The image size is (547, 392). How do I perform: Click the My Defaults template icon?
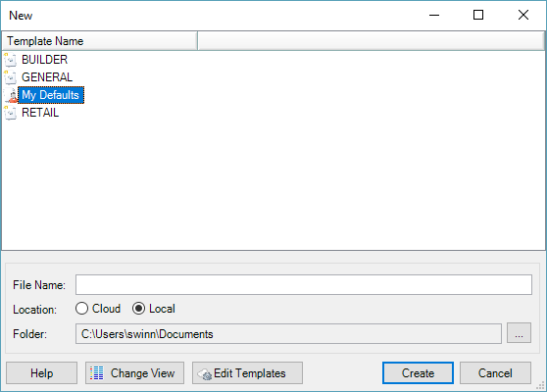pyautogui.click(x=11, y=95)
